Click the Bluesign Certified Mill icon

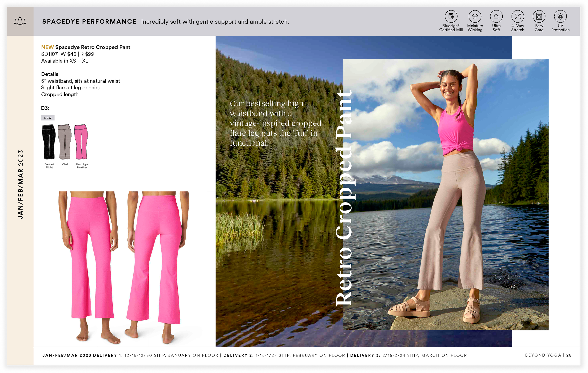click(451, 17)
